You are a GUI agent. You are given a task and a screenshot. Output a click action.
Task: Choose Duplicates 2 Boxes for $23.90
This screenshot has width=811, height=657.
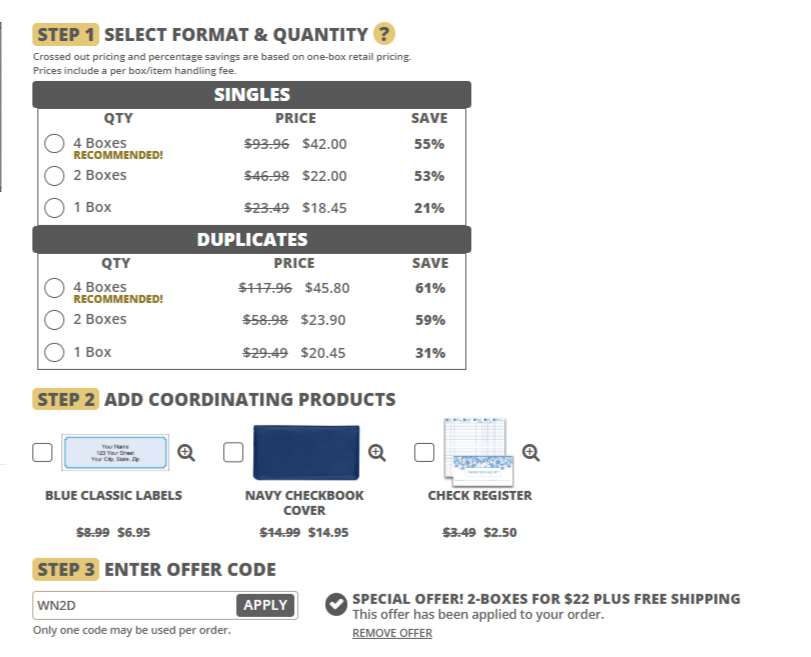tap(55, 320)
